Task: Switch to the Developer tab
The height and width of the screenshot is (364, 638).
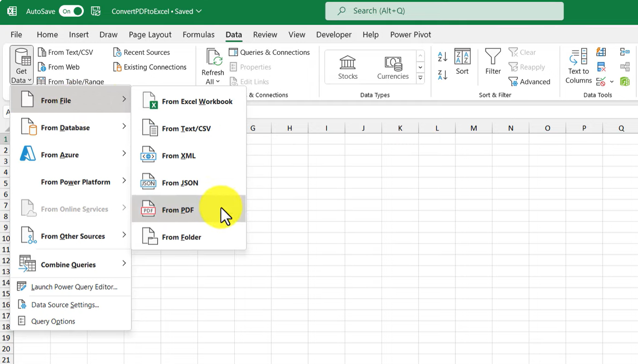Action: [334, 34]
